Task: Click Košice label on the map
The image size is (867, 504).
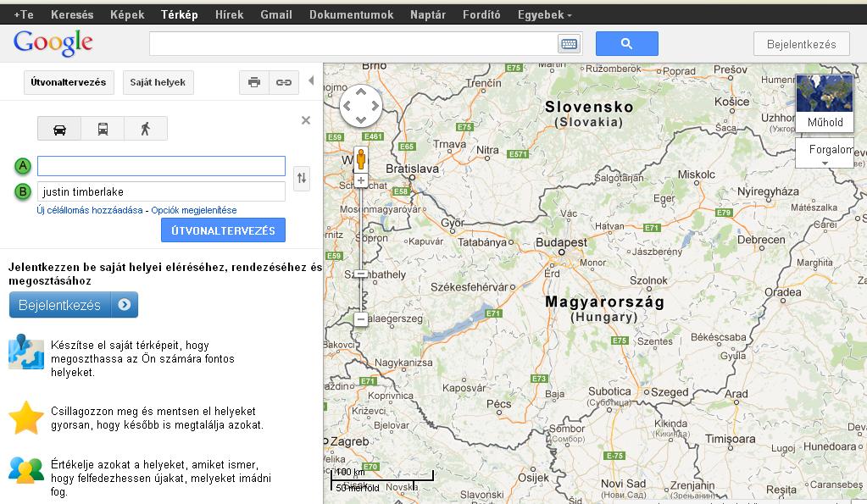Action: (731, 102)
